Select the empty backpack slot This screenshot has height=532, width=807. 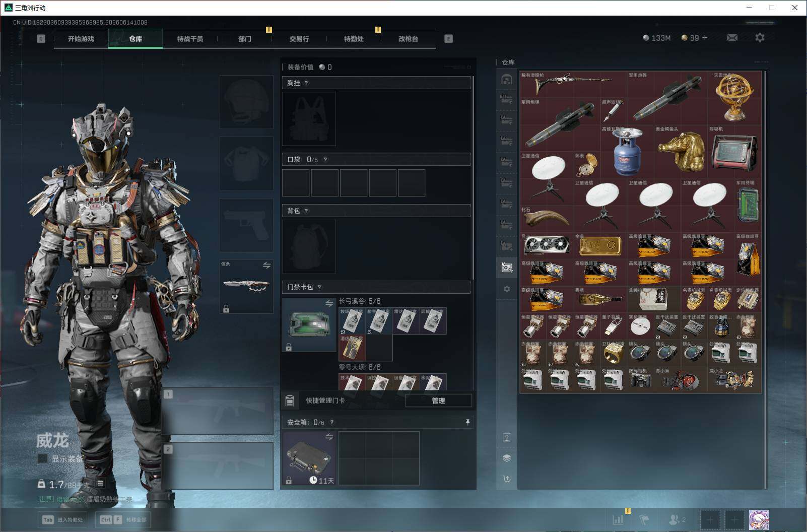[x=309, y=246]
